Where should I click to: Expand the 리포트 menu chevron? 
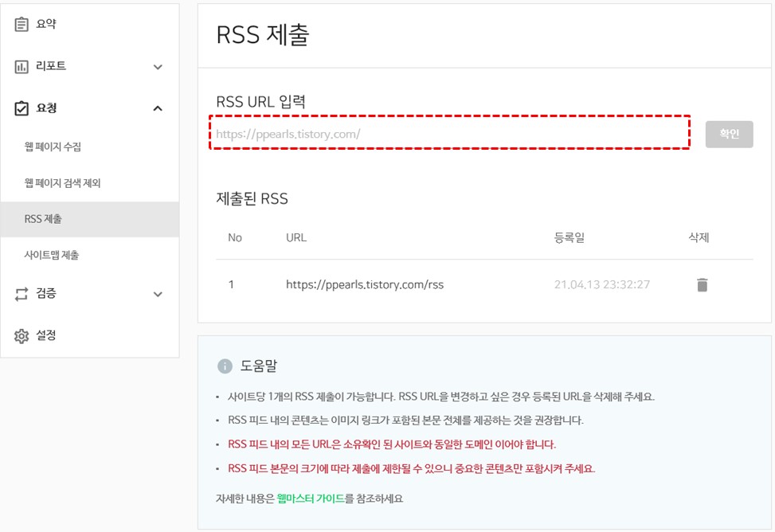(x=158, y=67)
